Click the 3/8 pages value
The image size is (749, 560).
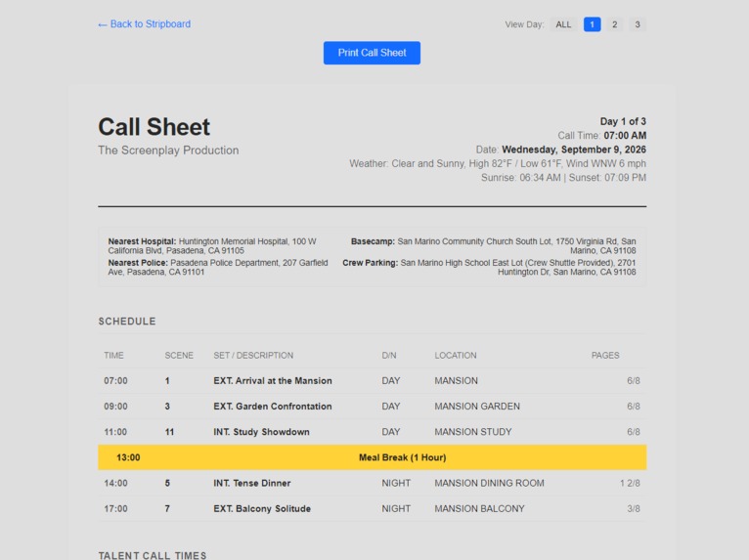pos(634,508)
